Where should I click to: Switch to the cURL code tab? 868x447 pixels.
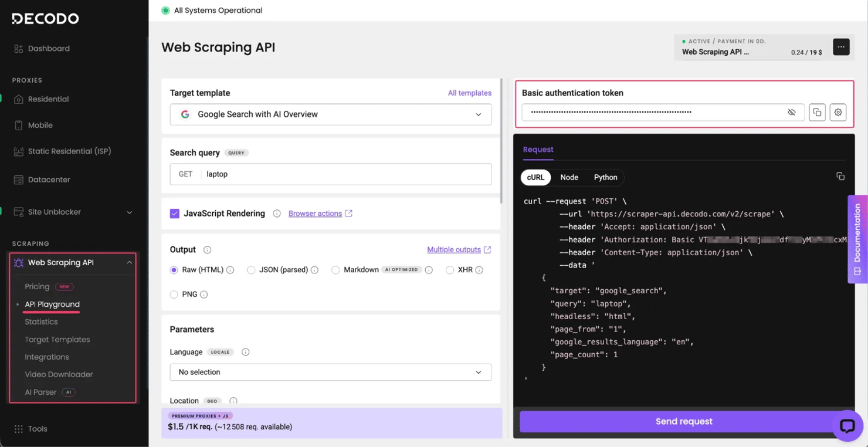click(535, 177)
